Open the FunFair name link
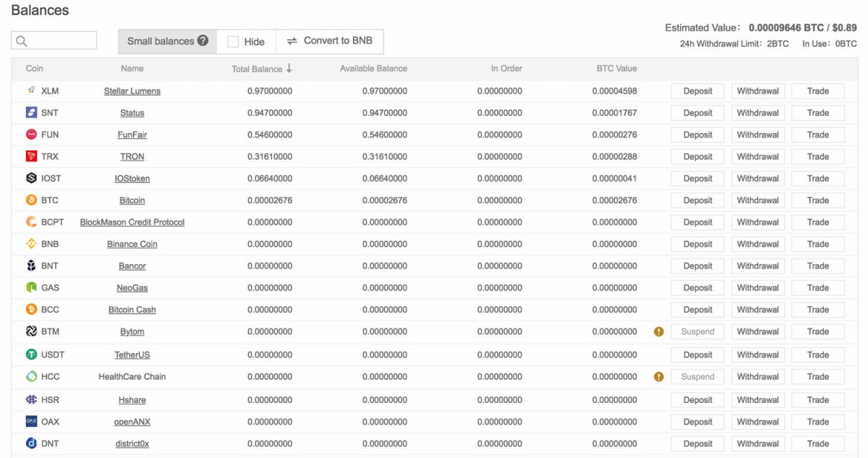The image size is (868, 458). coord(132,135)
